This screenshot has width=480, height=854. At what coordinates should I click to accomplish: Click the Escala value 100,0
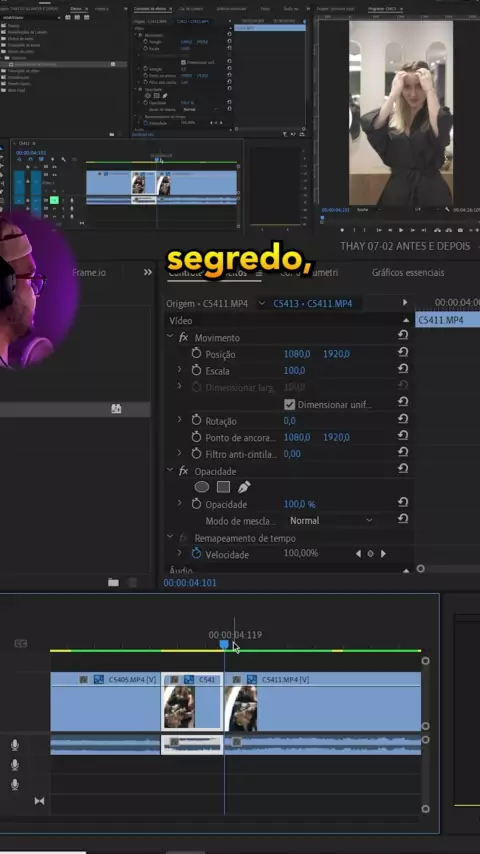[x=294, y=371]
